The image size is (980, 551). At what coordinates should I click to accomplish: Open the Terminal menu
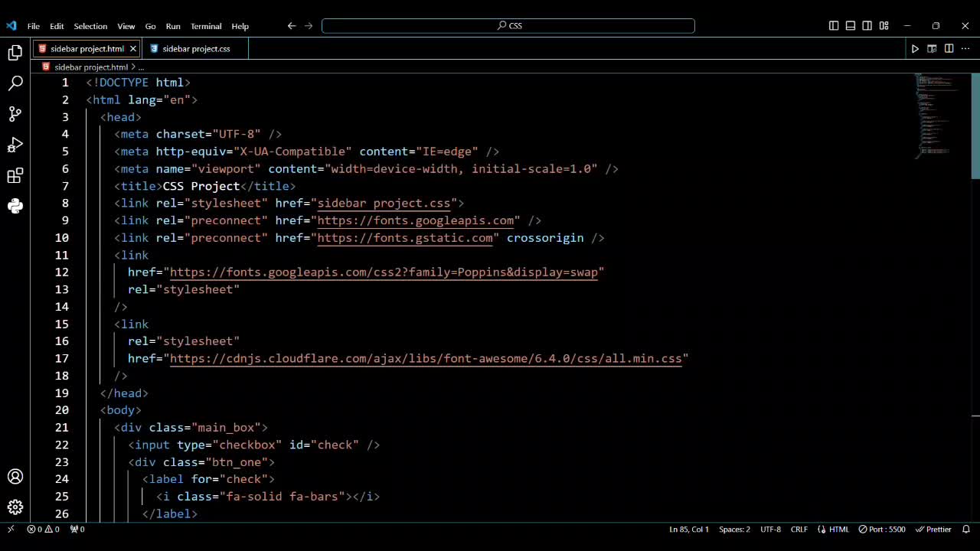tap(206, 26)
